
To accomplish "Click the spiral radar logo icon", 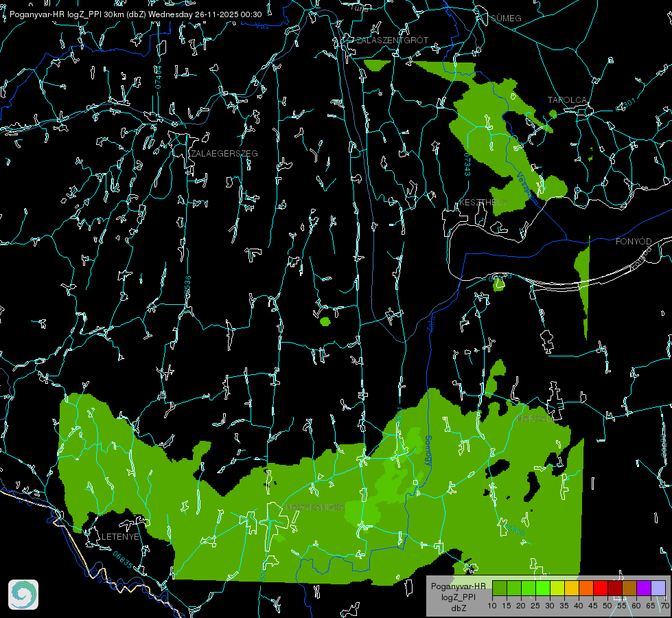I will pos(23,595).
